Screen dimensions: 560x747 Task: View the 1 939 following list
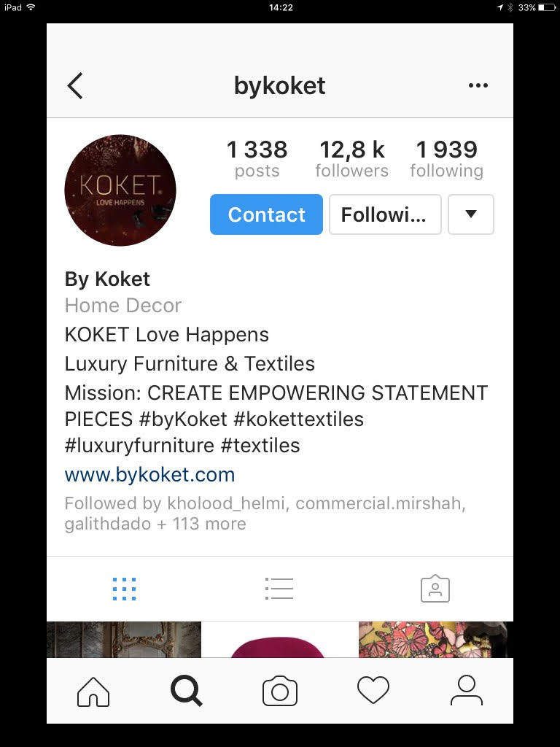pos(447,159)
